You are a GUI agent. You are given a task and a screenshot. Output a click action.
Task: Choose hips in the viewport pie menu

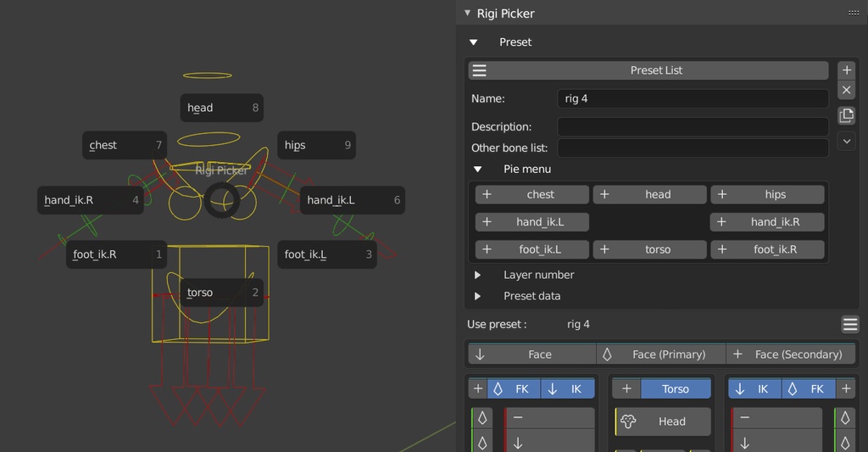click(x=317, y=145)
